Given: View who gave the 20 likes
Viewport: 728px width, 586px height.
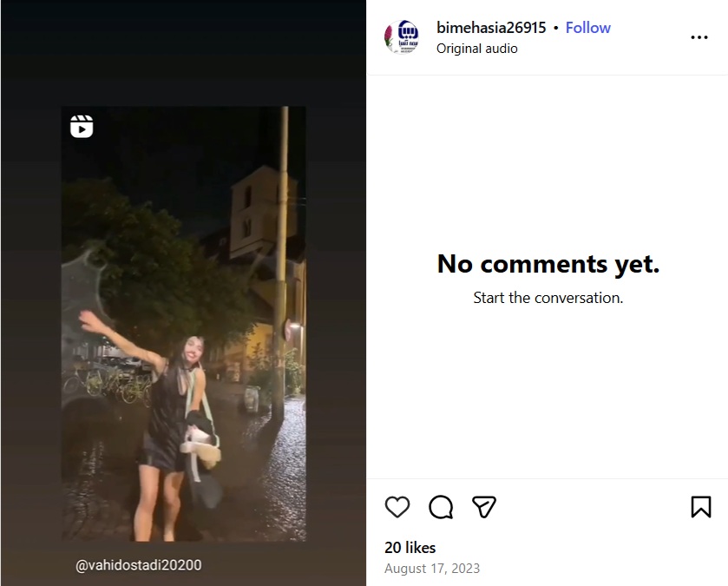Looking at the screenshot, I should pyautogui.click(x=410, y=548).
